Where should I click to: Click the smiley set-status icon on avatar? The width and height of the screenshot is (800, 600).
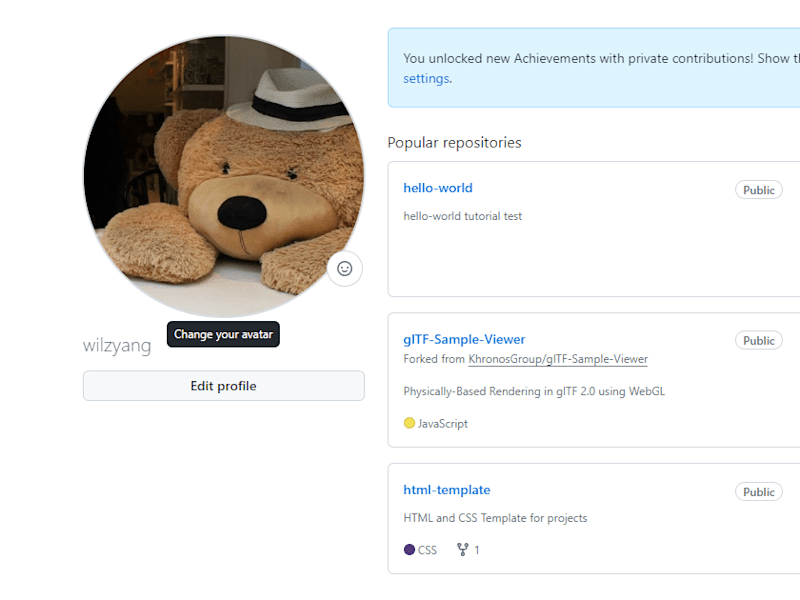[x=345, y=268]
